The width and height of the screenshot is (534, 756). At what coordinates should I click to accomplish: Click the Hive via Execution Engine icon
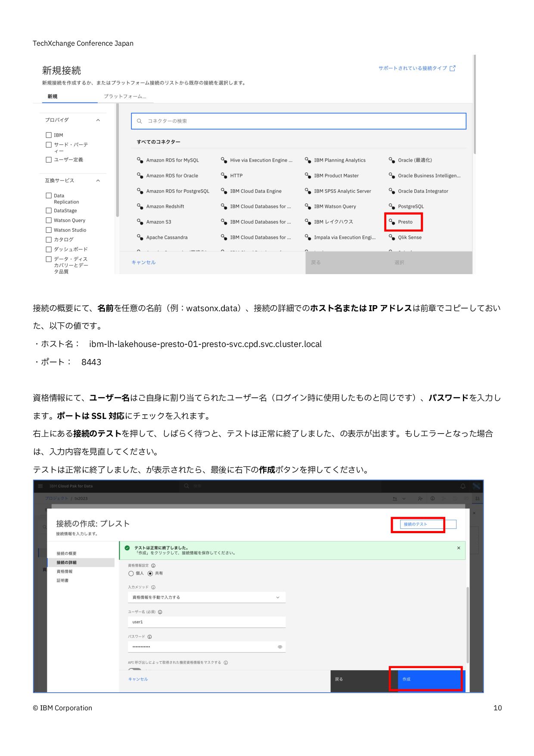click(x=224, y=160)
